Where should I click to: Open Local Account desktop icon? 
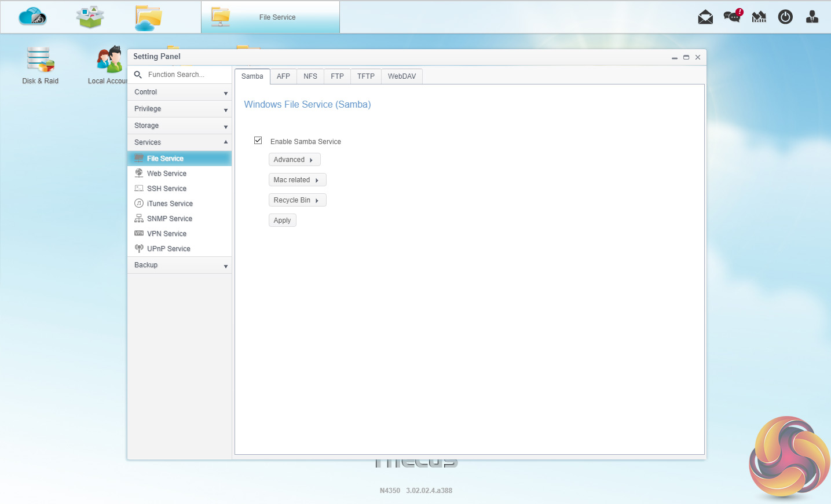coord(109,65)
